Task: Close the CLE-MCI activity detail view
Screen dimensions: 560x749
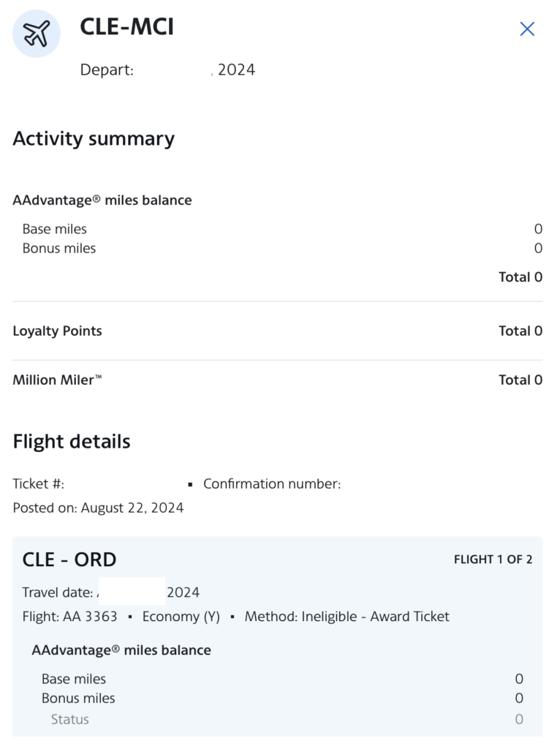Action: tap(527, 29)
